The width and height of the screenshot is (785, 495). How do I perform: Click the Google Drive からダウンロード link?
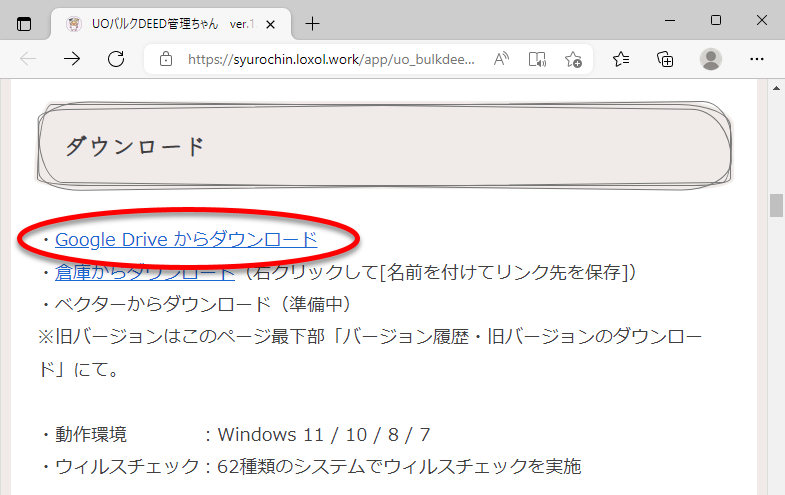(186, 240)
